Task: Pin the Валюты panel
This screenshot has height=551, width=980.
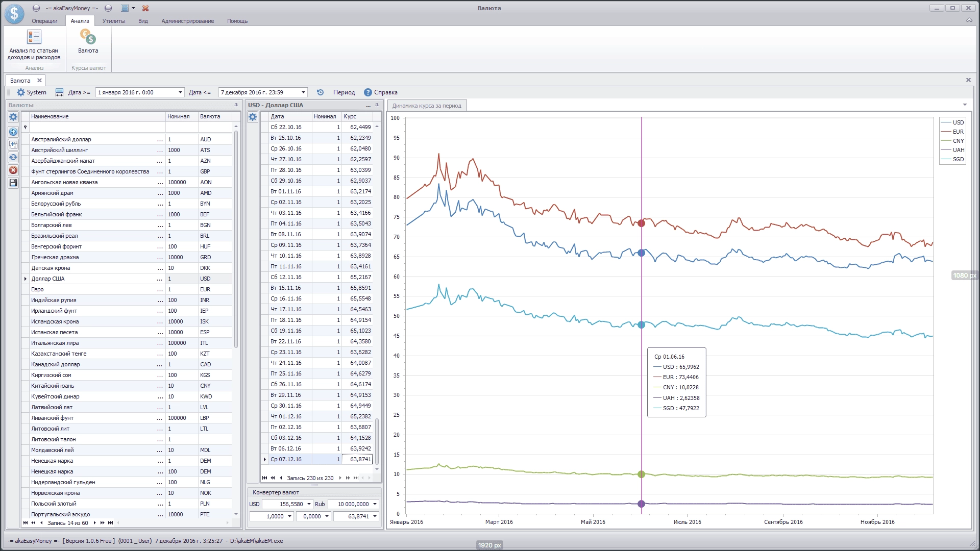Action: click(x=236, y=105)
